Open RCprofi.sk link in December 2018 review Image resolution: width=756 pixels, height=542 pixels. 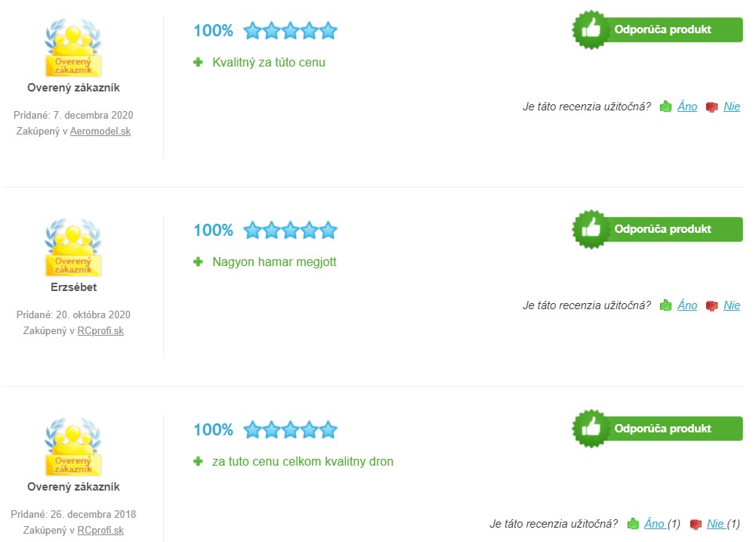click(x=100, y=531)
